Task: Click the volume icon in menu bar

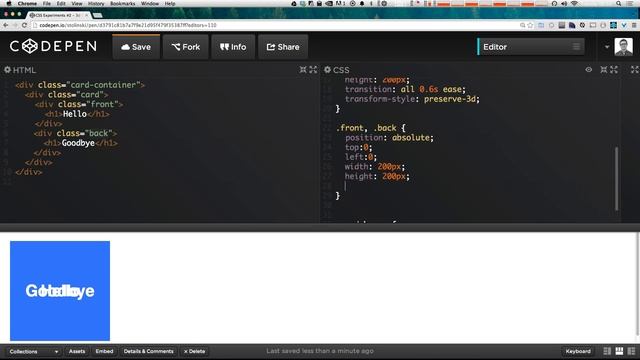Action: (564, 4)
